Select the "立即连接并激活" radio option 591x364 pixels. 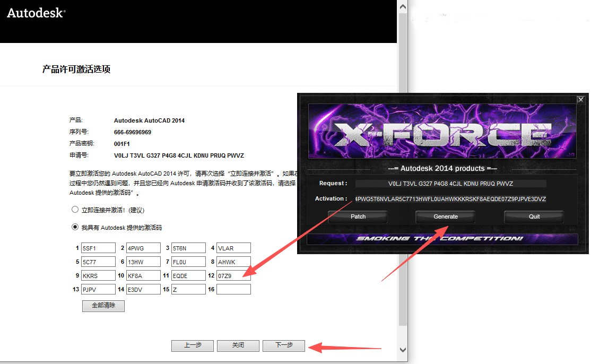[x=75, y=210]
